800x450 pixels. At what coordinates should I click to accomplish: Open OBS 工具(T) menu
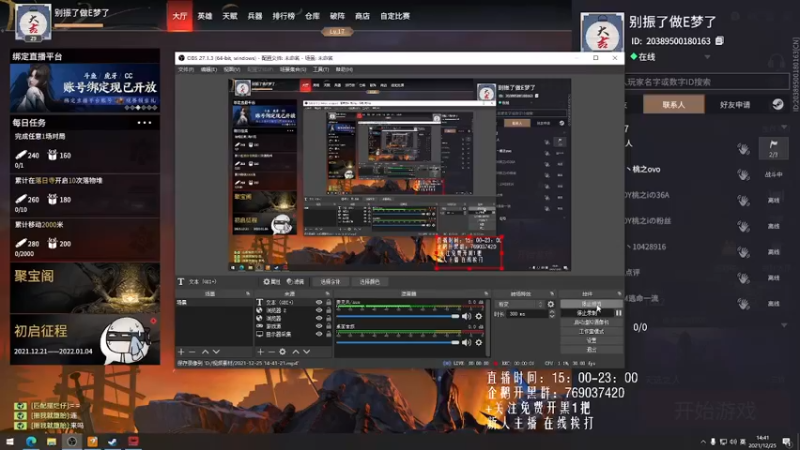(321, 69)
